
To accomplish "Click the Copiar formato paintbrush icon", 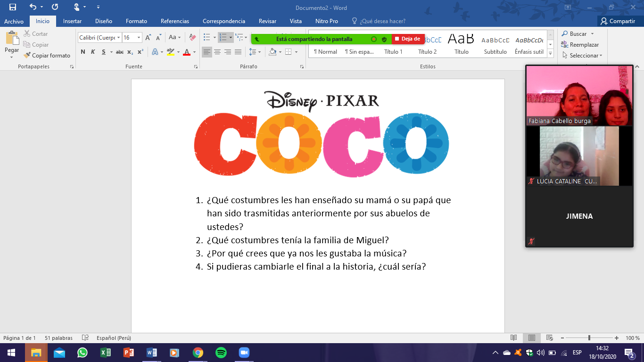I will pyautogui.click(x=27, y=56).
